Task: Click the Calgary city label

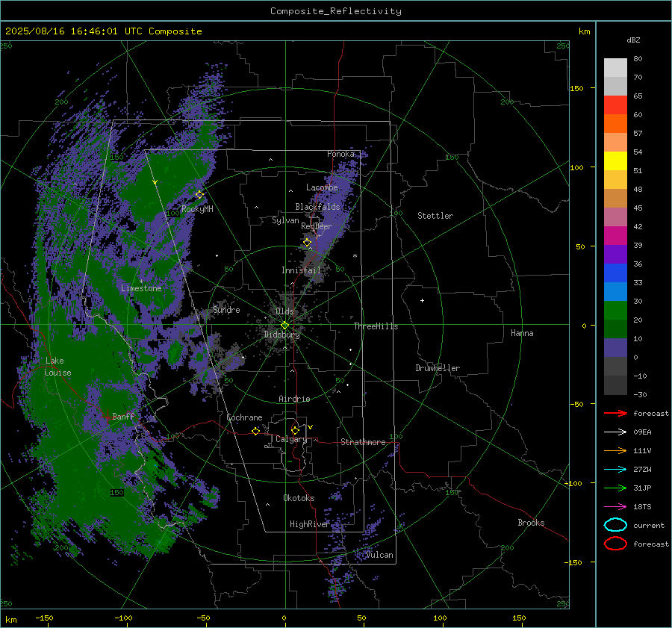Action: (291, 439)
